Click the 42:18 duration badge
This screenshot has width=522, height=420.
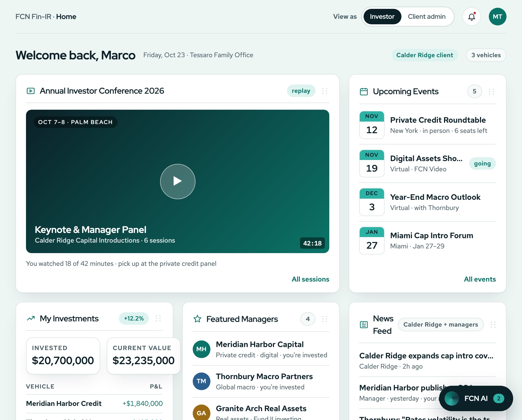tap(312, 243)
